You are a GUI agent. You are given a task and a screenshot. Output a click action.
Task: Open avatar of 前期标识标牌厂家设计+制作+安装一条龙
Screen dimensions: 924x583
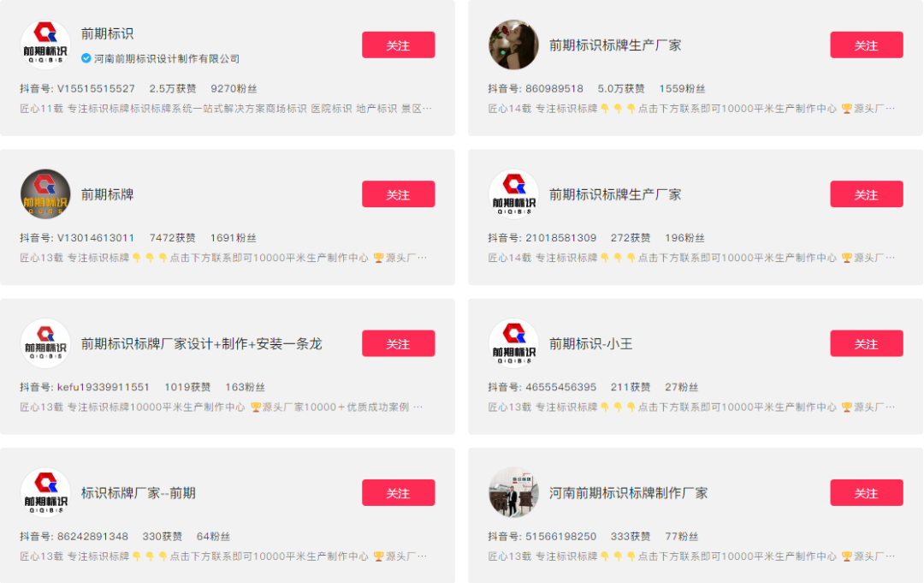pyautogui.click(x=44, y=342)
